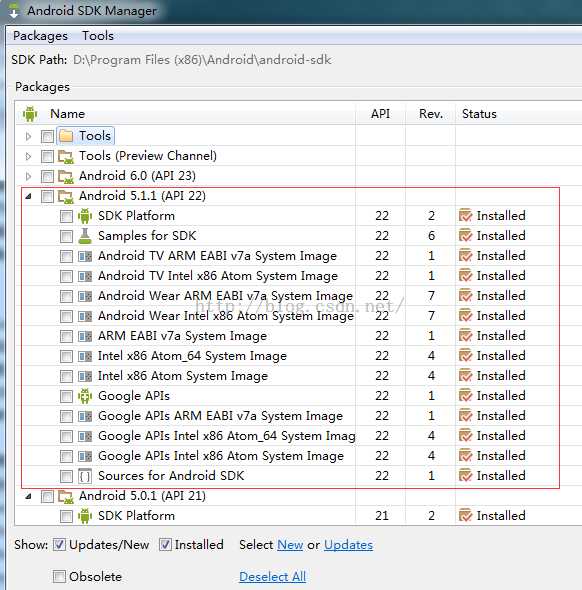Tick the Android 5.0.1 (API 21) group checkbox
This screenshot has height=590, width=582.
point(47,496)
